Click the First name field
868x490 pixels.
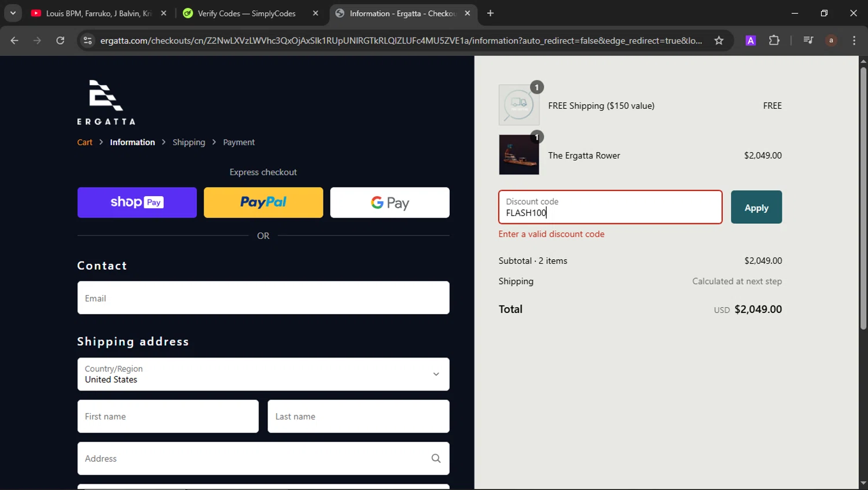coord(168,417)
